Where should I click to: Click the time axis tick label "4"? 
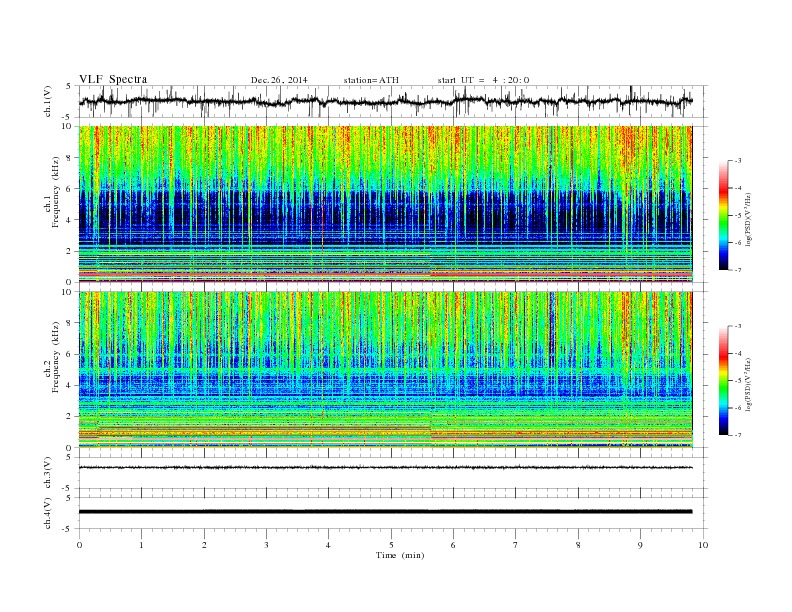pyautogui.click(x=329, y=545)
